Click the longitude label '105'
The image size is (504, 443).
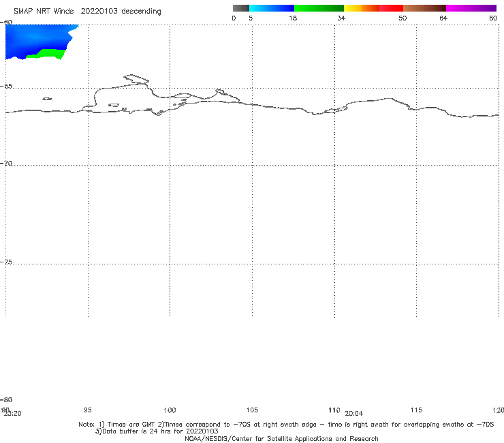[x=252, y=410]
